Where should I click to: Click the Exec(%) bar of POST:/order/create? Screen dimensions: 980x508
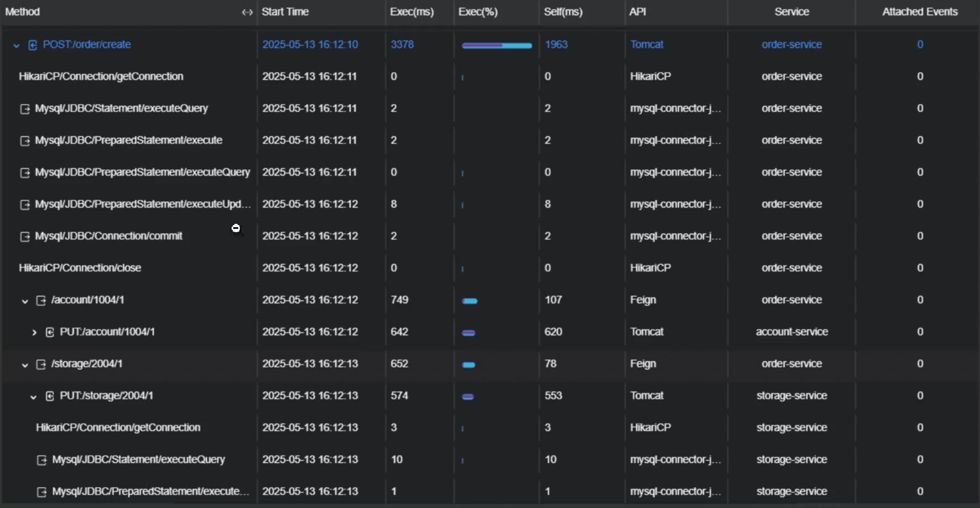tap(497, 45)
